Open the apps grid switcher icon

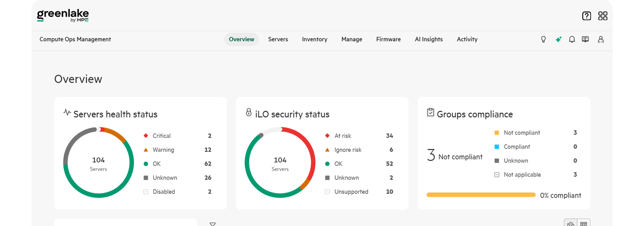pos(603,16)
